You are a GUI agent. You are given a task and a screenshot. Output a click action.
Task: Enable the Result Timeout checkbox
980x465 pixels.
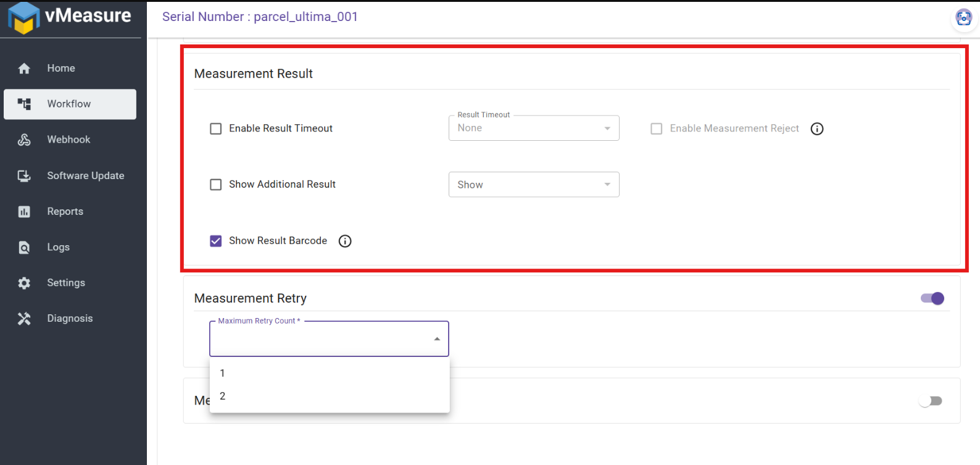coord(216,128)
